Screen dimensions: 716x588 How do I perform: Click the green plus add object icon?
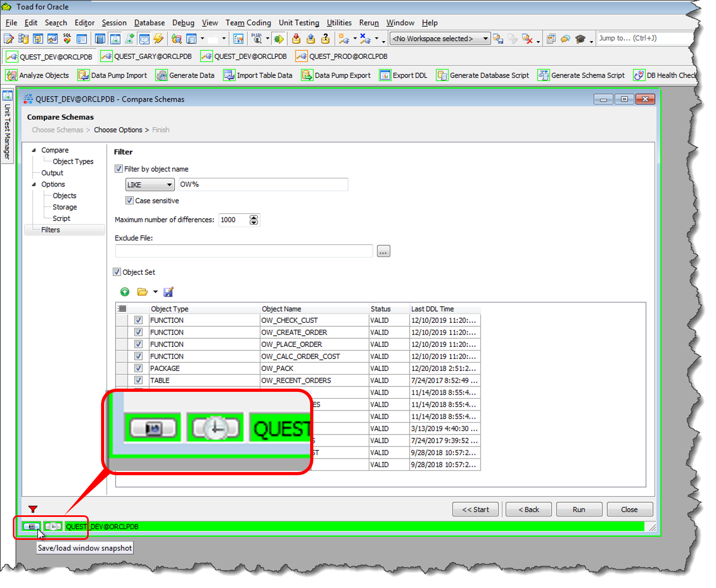125,292
